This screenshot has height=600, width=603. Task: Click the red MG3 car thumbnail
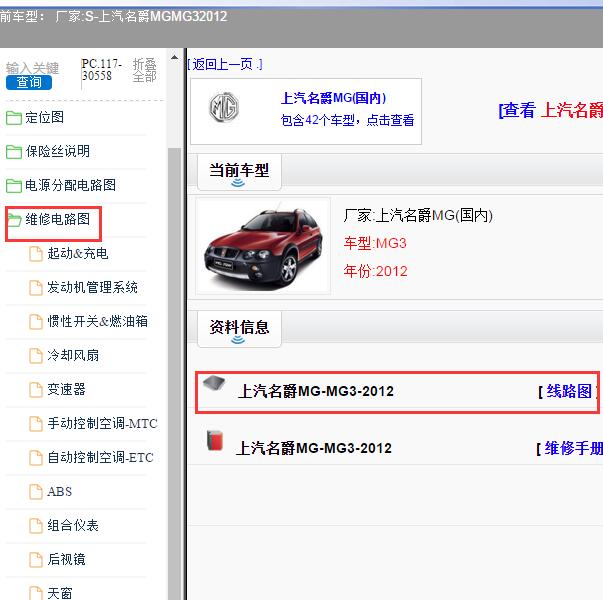coord(263,246)
